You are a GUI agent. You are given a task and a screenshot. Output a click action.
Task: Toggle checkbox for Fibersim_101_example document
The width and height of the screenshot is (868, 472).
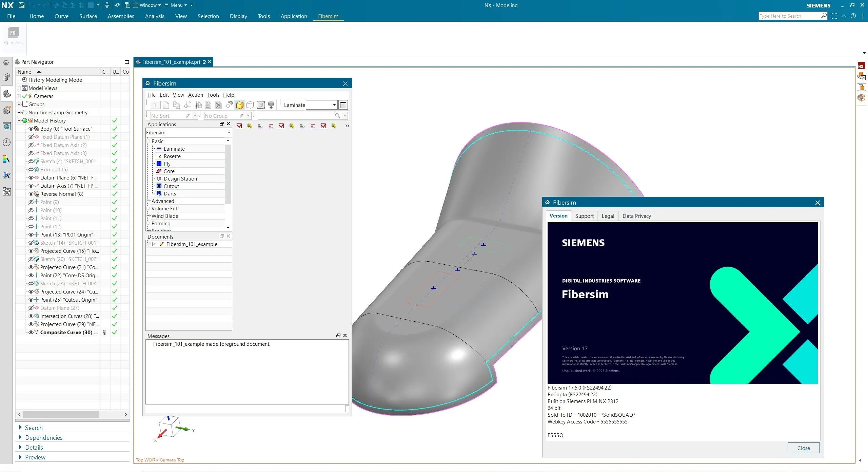154,244
